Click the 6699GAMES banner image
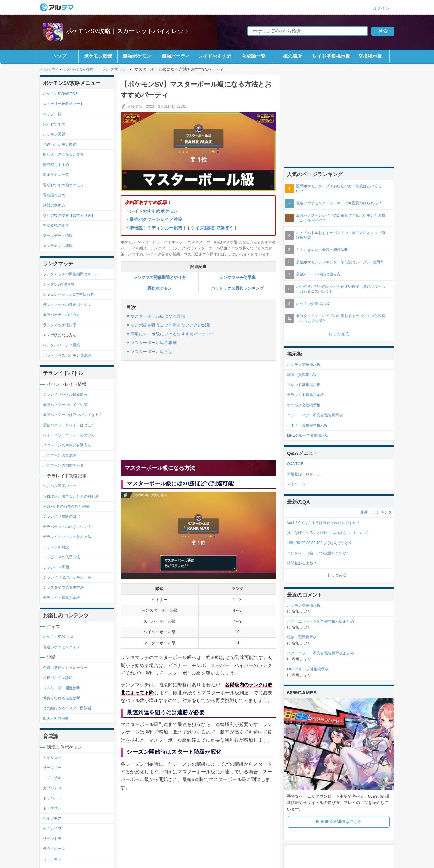 pos(339,744)
